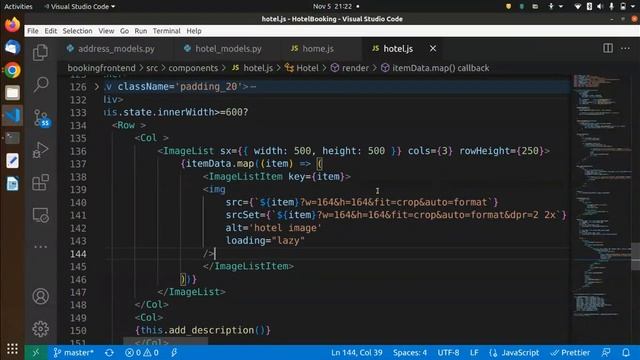This screenshot has width=640, height=360.
Task: Expand folded code at line 126
Action: 97,87
